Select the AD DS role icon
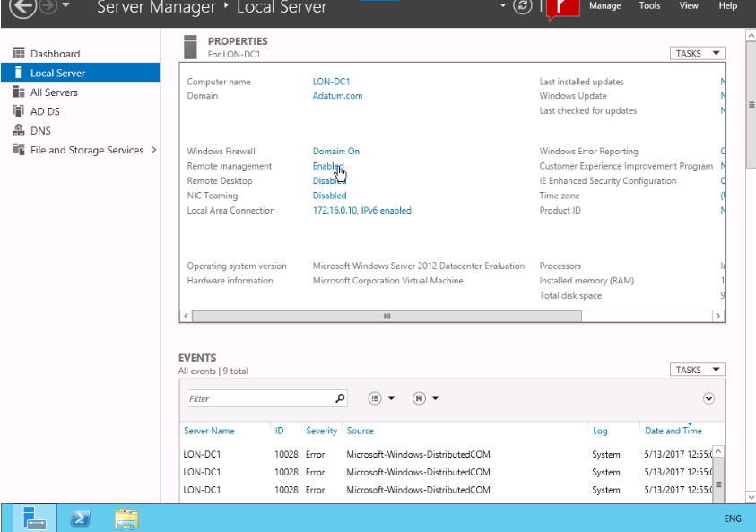 pos(19,111)
